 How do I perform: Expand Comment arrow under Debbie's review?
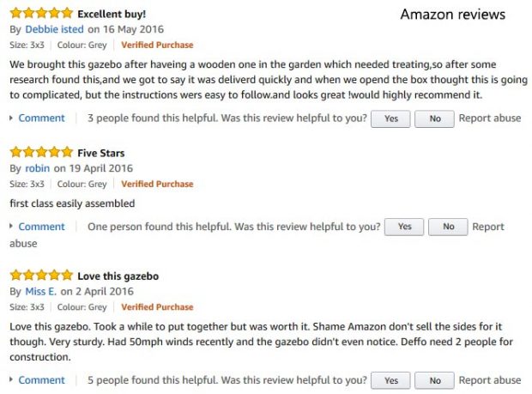point(12,118)
